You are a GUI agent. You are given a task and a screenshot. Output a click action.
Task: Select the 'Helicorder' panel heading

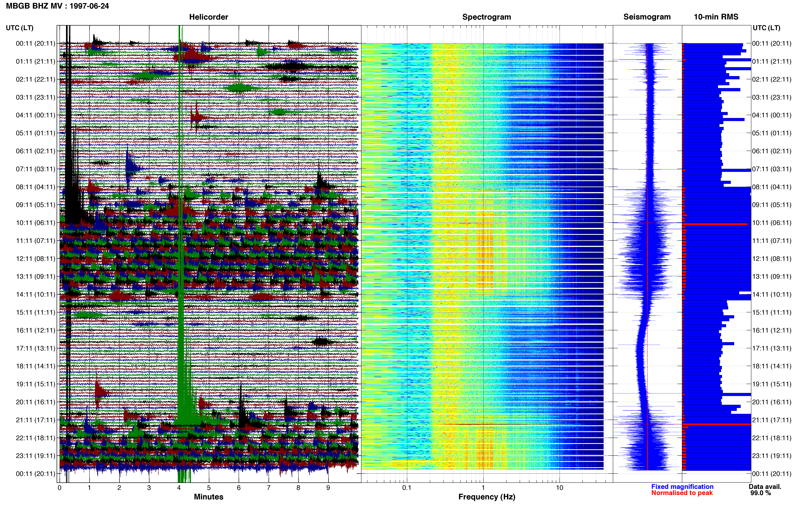209,17
